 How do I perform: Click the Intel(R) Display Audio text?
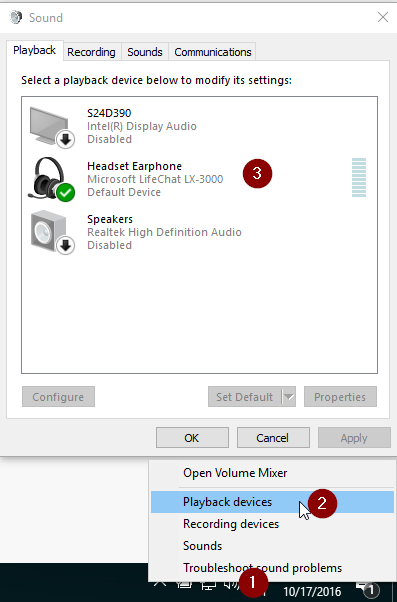(142, 126)
